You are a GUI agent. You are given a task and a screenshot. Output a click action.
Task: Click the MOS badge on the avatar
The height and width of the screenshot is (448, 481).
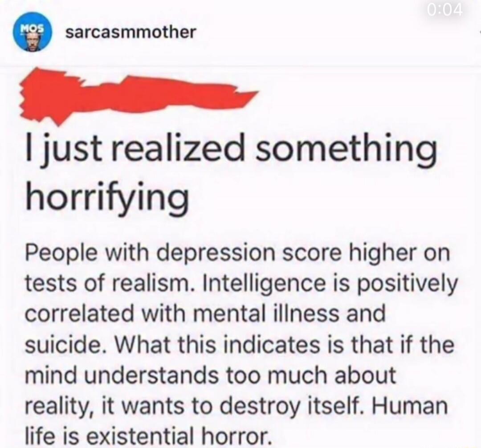click(x=32, y=28)
